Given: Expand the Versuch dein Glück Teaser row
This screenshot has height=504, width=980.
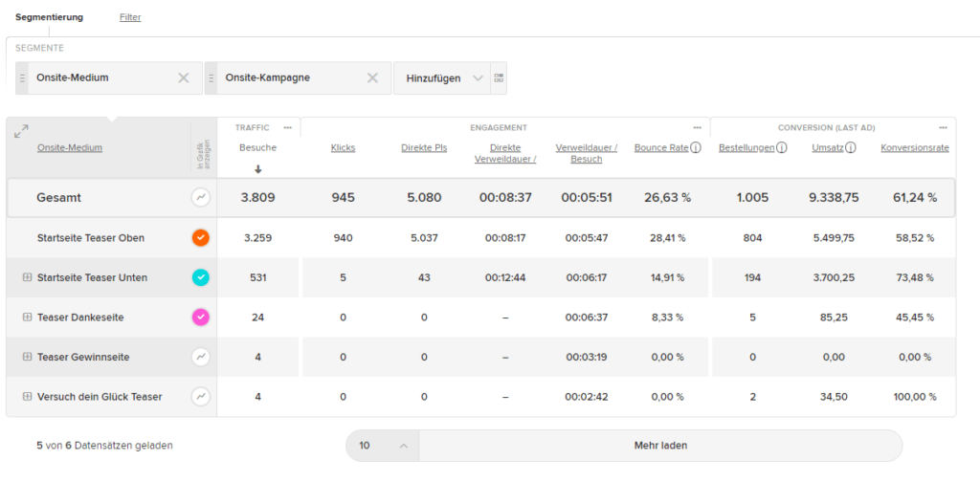Looking at the screenshot, I should (x=27, y=397).
